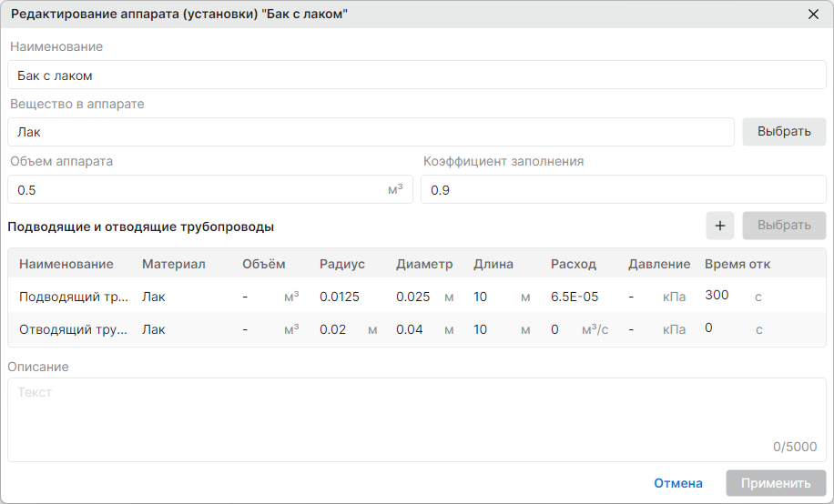834x504 pixels.
Task: Click the Диаметр column header
Action: [424, 264]
